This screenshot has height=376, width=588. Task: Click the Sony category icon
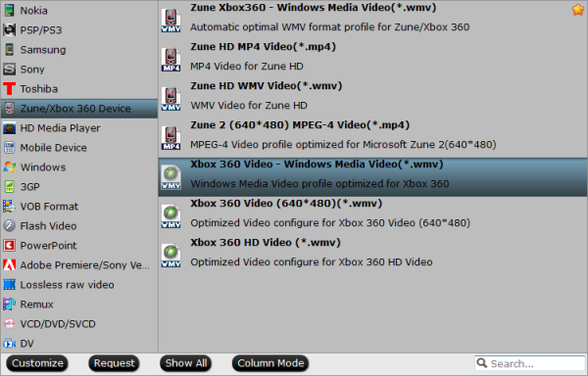[9, 69]
